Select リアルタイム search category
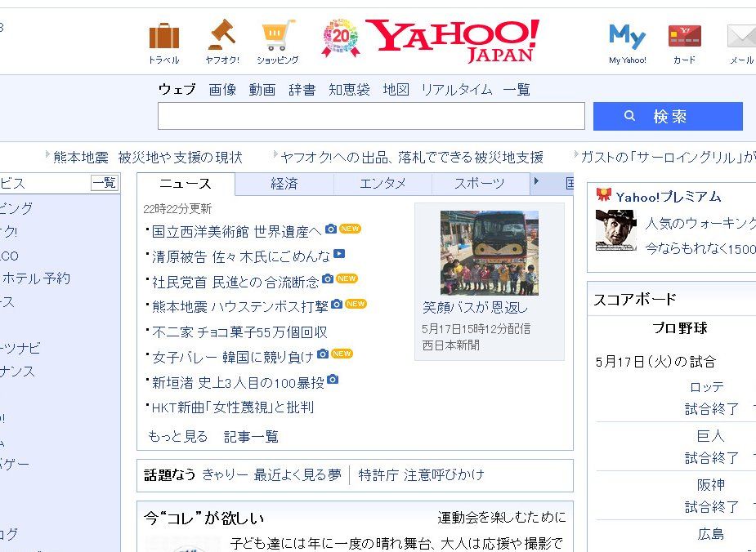 (457, 90)
